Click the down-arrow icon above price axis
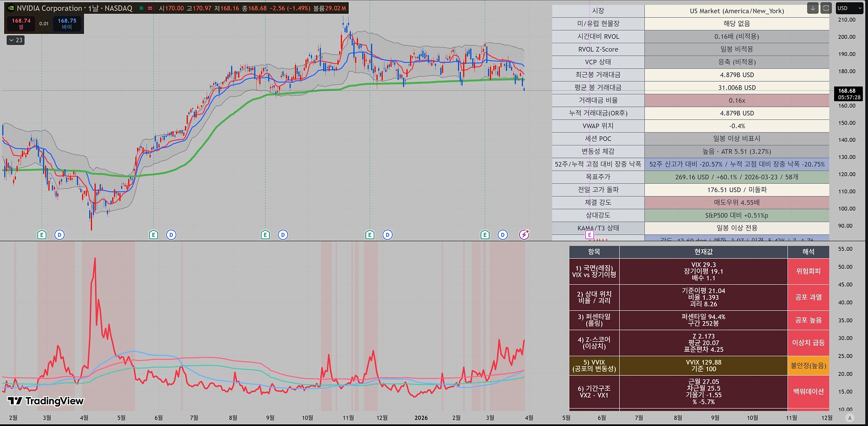 pyautogui.click(x=812, y=8)
